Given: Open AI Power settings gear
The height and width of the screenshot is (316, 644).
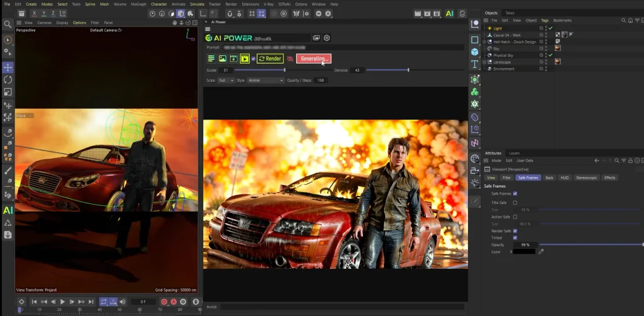Looking at the screenshot, I should (327, 38).
